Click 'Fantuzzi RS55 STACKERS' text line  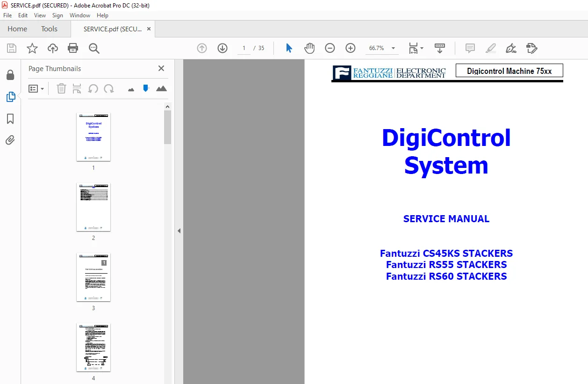(x=446, y=265)
